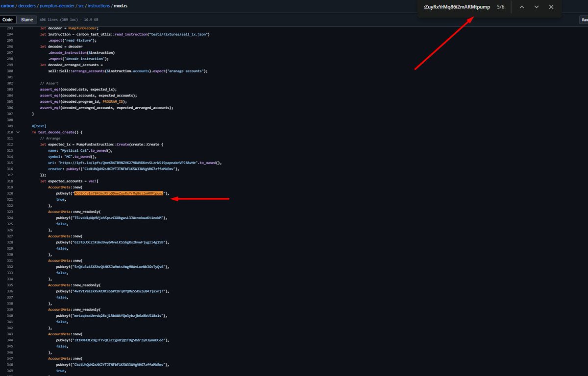Click the '5/6' match counter

pyautogui.click(x=500, y=7)
